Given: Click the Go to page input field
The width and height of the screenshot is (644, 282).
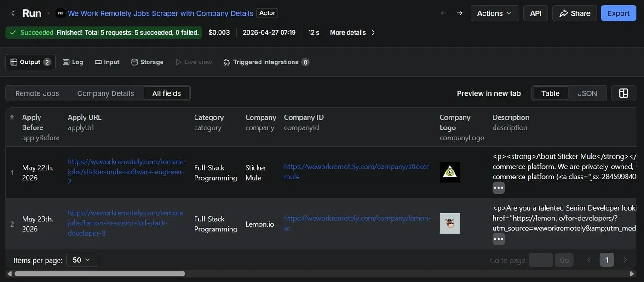Looking at the screenshot, I should (540, 260).
